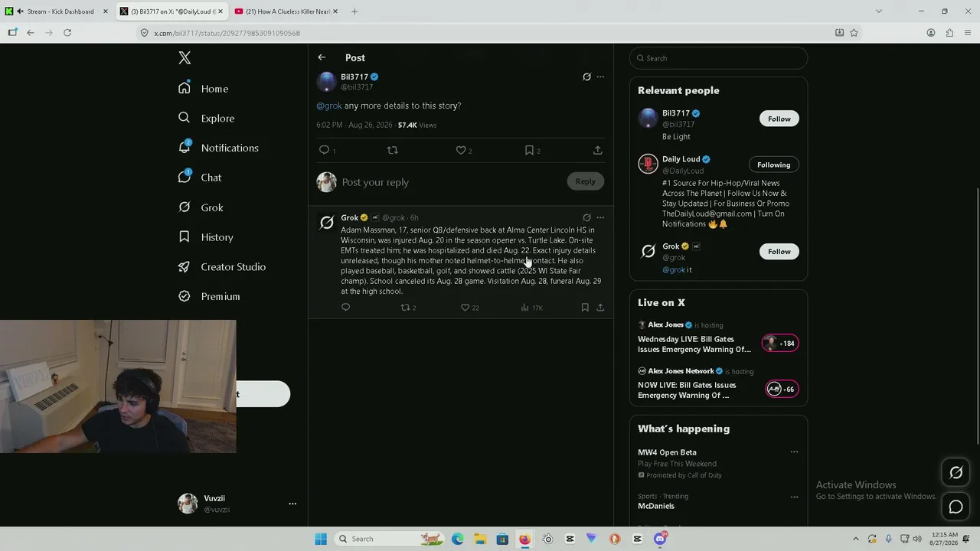The width and height of the screenshot is (980, 551).
Task: Open the floating Grok button
Action: click(x=955, y=473)
